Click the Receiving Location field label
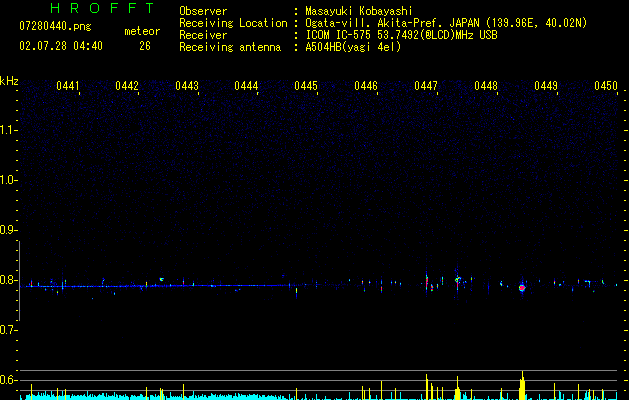This screenshot has height=400, width=629. pyautogui.click(x=233, y=23)
